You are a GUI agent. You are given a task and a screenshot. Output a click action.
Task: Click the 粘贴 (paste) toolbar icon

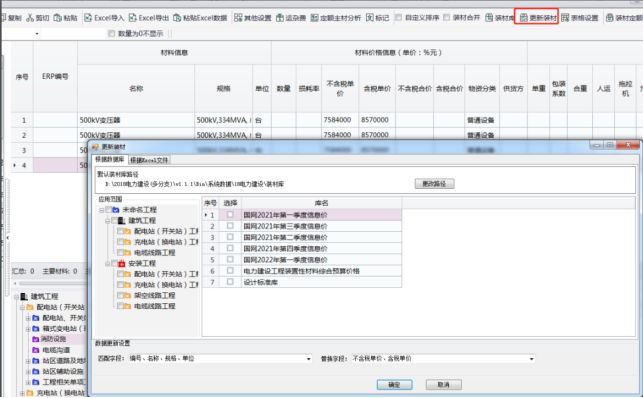(57, 18)
